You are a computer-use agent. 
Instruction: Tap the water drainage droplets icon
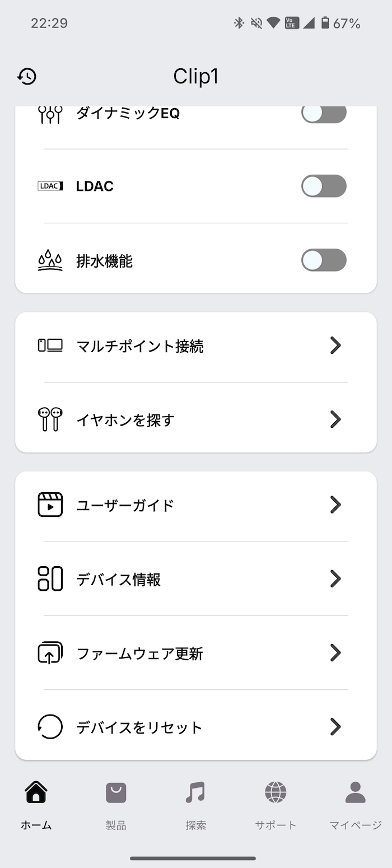pyautogui.click(x=50, y=260)
